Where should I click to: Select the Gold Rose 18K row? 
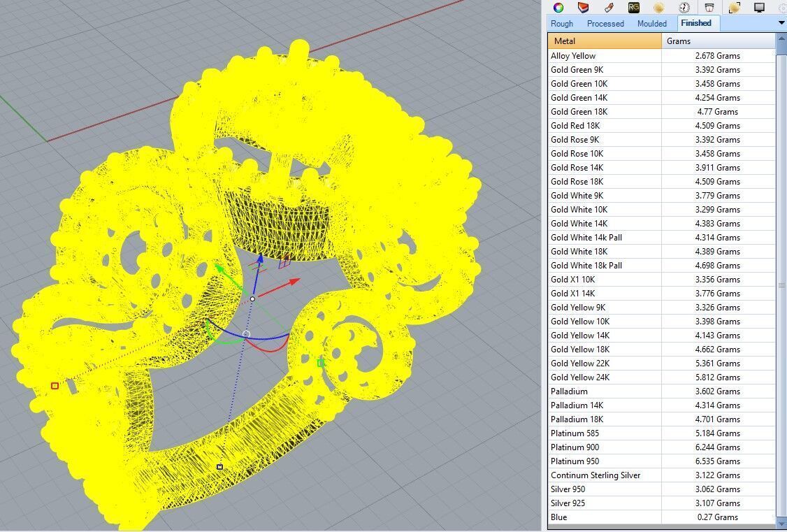click(661, 182)
